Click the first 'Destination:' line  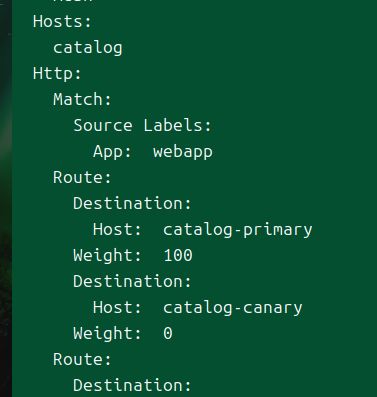tap(132, 203)
